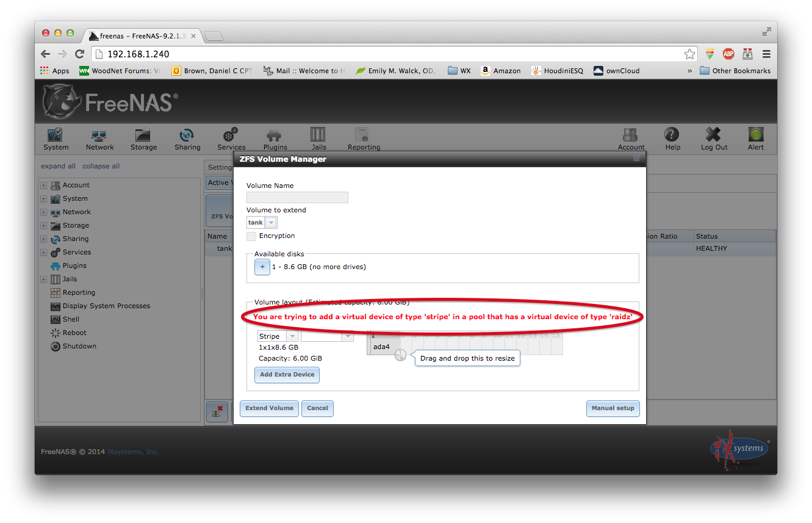Follow the iXsystems, Inc. footer link
The width and height of the screenshot is (812, 523).
click(133, 452)
